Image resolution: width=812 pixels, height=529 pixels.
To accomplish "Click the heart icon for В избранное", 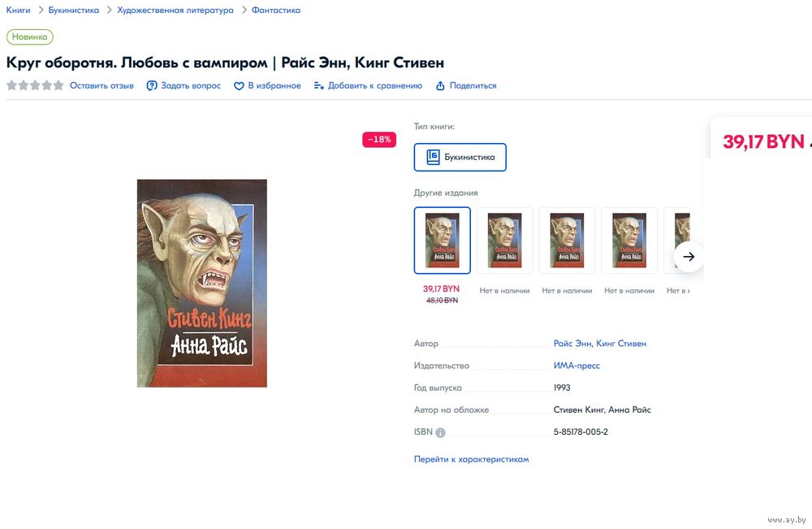I will coord(239,86).
